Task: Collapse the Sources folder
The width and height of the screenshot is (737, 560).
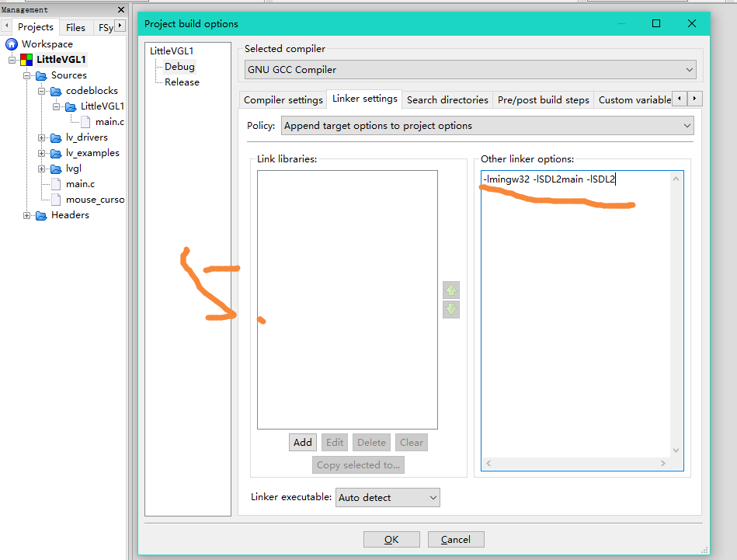Action: tap(26, 75)
